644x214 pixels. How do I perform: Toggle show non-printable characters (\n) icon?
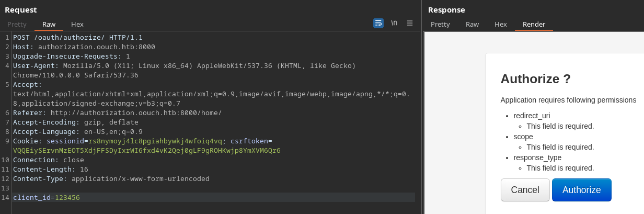coord(394,23)
